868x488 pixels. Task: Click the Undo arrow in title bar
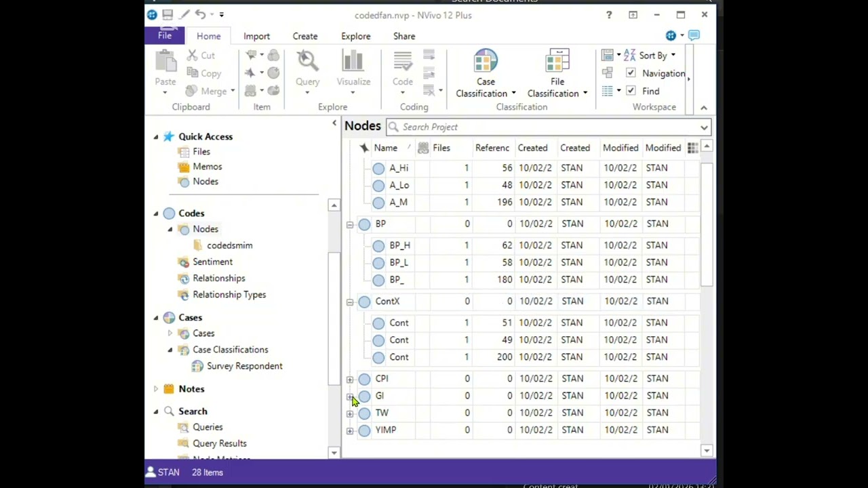tap(200, 14)
